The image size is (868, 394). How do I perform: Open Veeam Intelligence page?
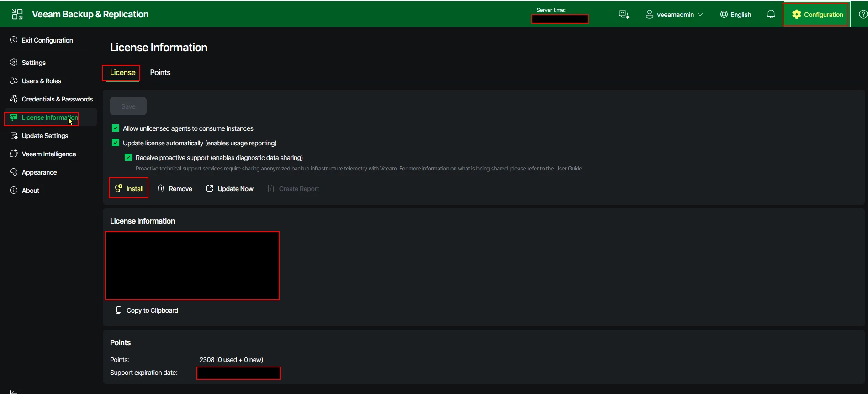(49, 154)
